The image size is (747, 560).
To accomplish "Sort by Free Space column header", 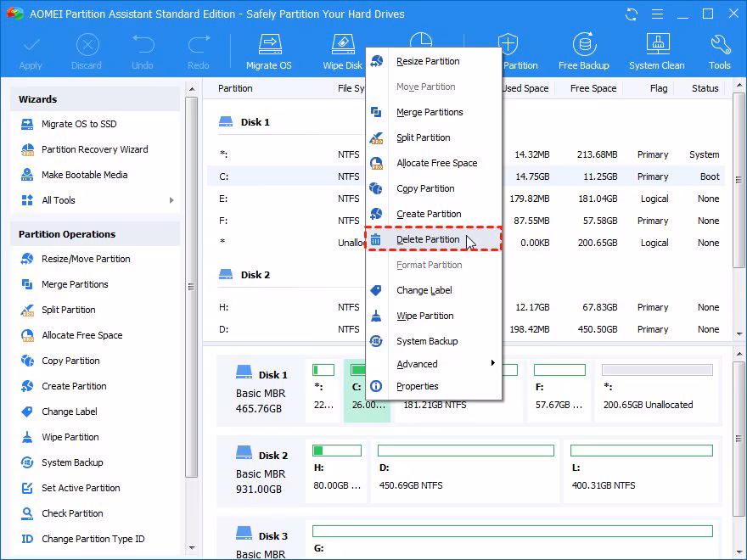I will point(593,88).
